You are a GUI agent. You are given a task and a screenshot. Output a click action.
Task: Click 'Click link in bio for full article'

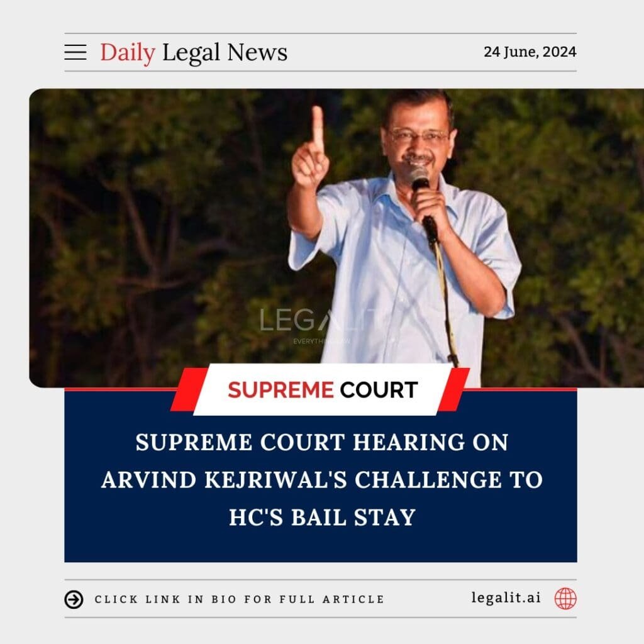pyautogui.click(x=240, y=599)
